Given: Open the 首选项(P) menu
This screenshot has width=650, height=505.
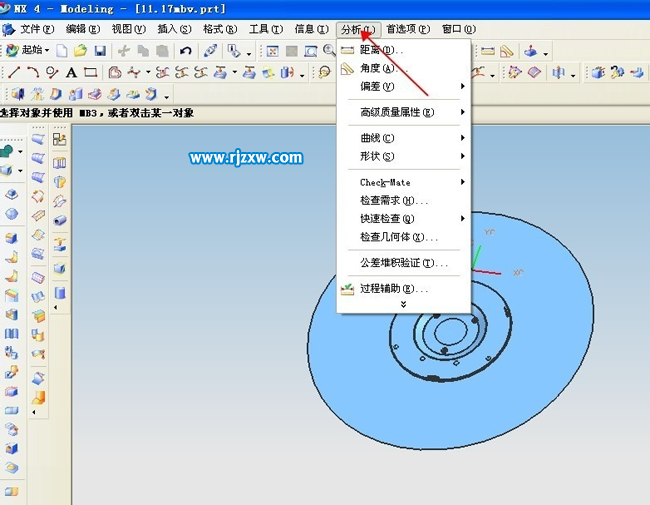Looking at the screenshot, I should [x=408, y=29].
